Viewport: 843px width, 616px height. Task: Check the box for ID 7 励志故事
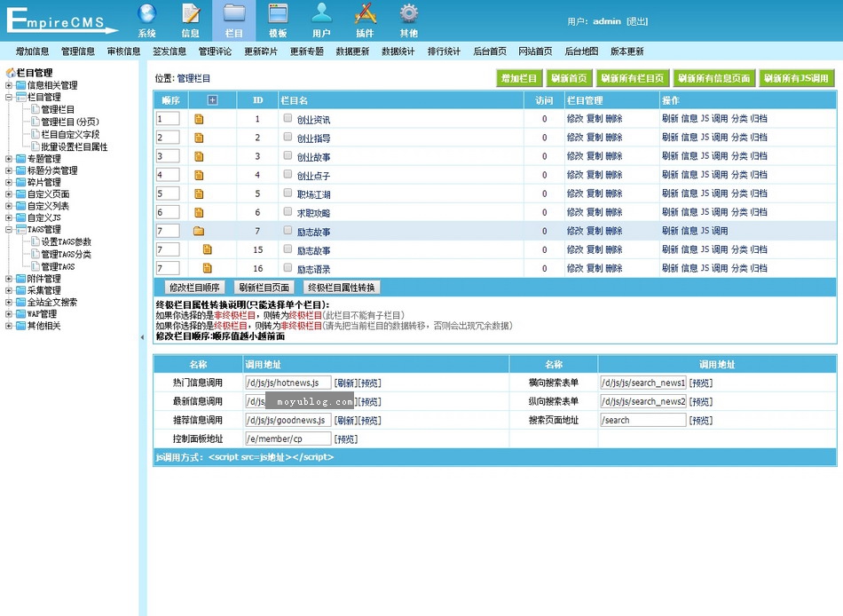click(288, 230)
